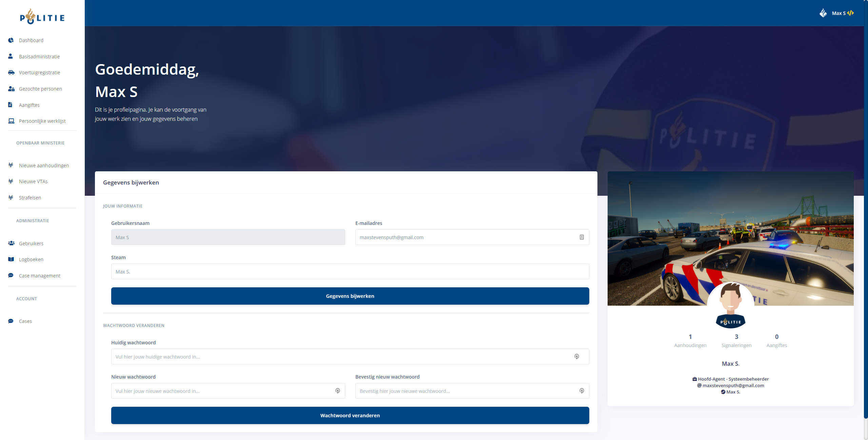Image resolution: width=868 pixels, height=440 pixels.
Task: Click the Aangiftes document icon
Action: (x=10, y=105)
